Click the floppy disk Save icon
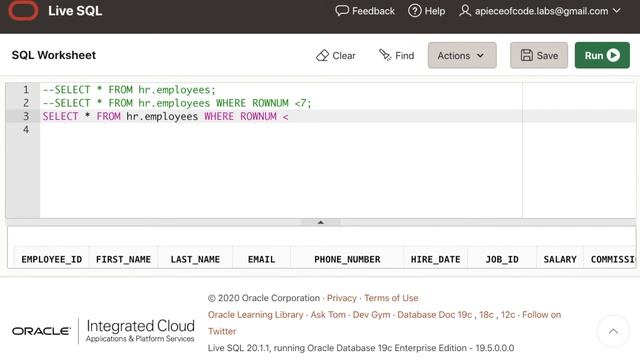 tap(527, 55)
